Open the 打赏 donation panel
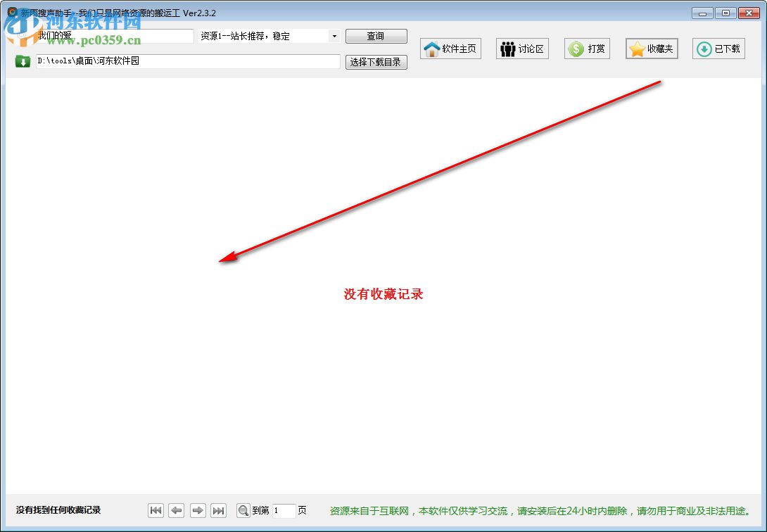The image size is (767, 532). point(587,49)
